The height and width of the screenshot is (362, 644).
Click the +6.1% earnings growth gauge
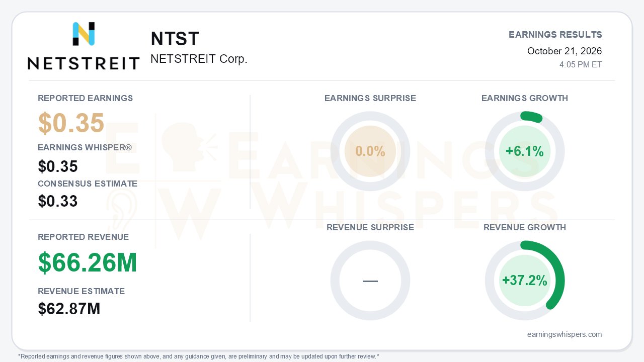pyautogui.click(x=525, y=151)
